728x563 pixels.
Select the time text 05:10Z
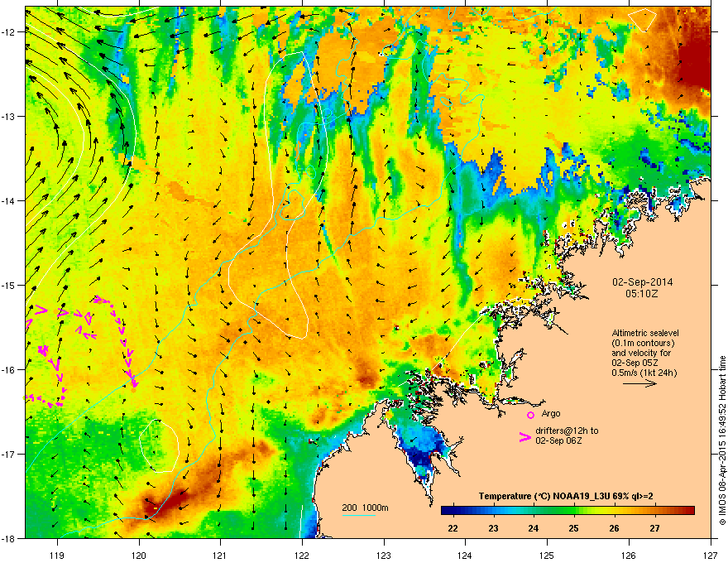coord(642,294)
